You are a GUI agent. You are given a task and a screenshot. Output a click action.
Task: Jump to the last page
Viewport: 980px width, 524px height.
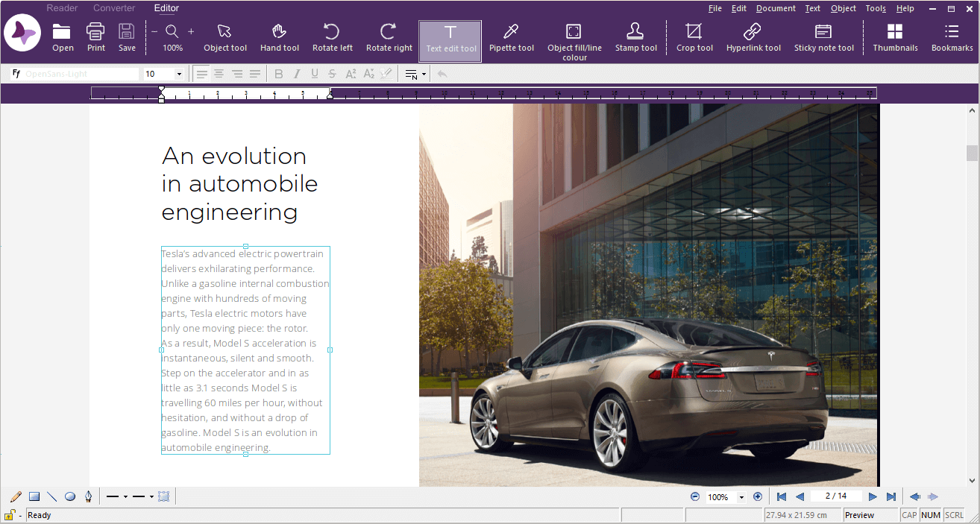coord(891,496)
